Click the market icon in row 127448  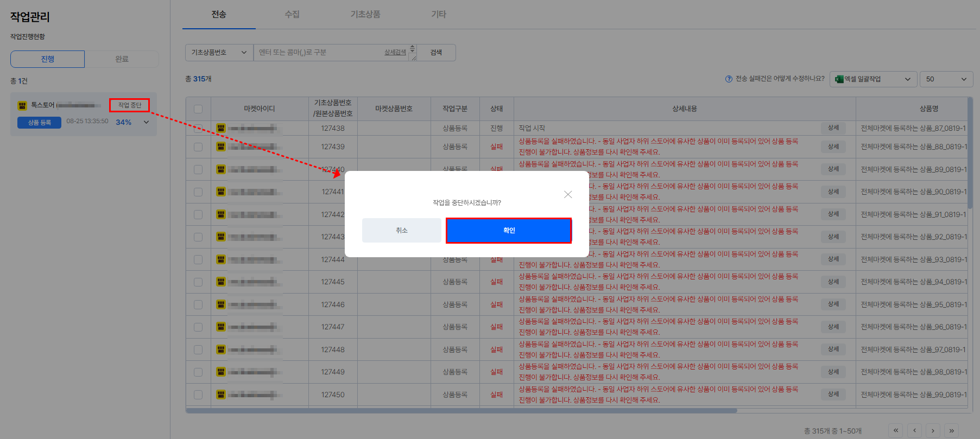pyautogui.click(x=221, y=349)
